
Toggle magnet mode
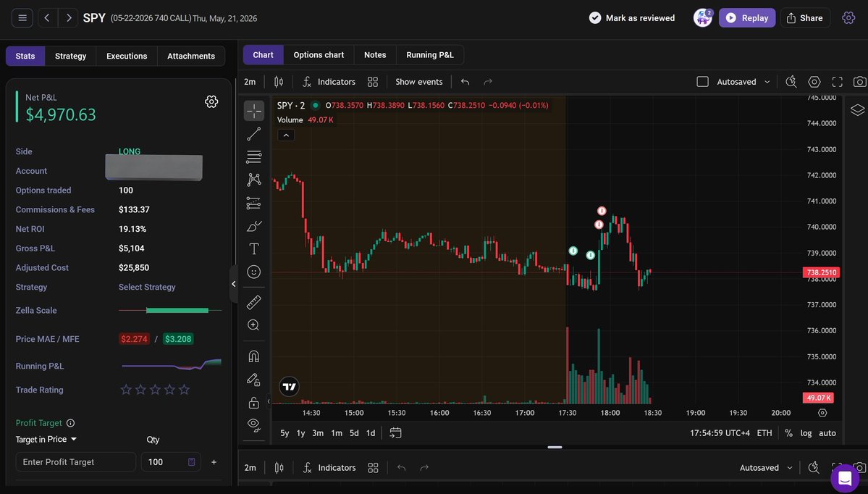pyautogui.click(x=254, y=356)
